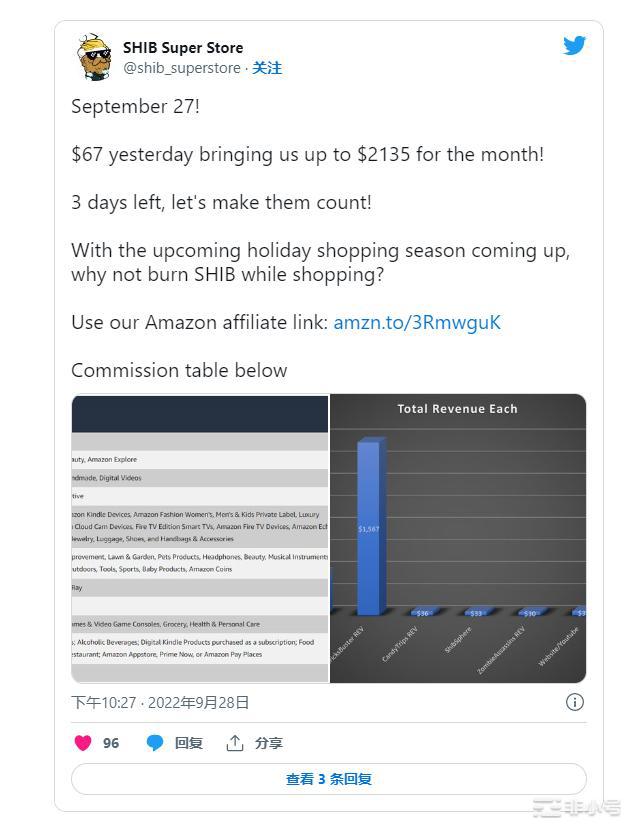Click the Twitter bird logo
Image resolution: width=629 pixels, height=826 pixels.
tap(573, 45)
